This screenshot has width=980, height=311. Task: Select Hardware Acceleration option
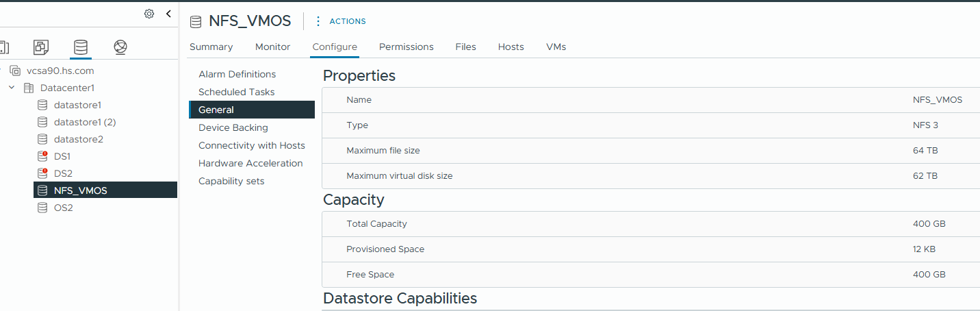[250, 163]
